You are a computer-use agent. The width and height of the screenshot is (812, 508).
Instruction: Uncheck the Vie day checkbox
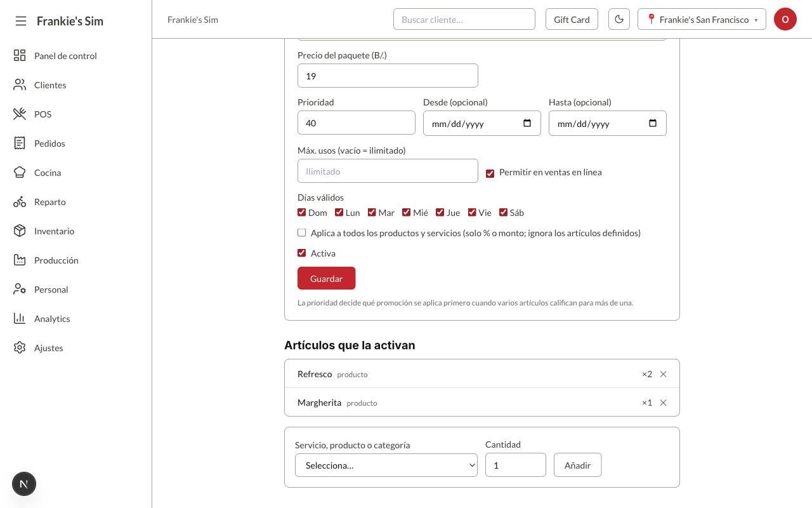click(x=472, y=213)
